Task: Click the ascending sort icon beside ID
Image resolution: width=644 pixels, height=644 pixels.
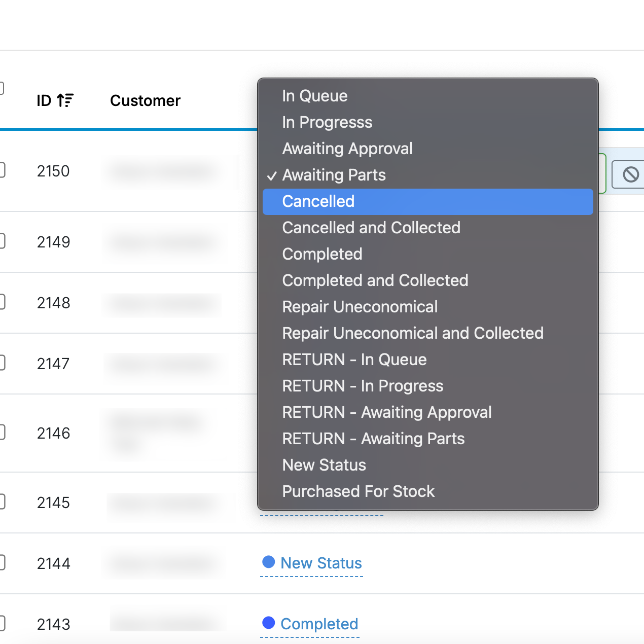Action: [65, 100]
